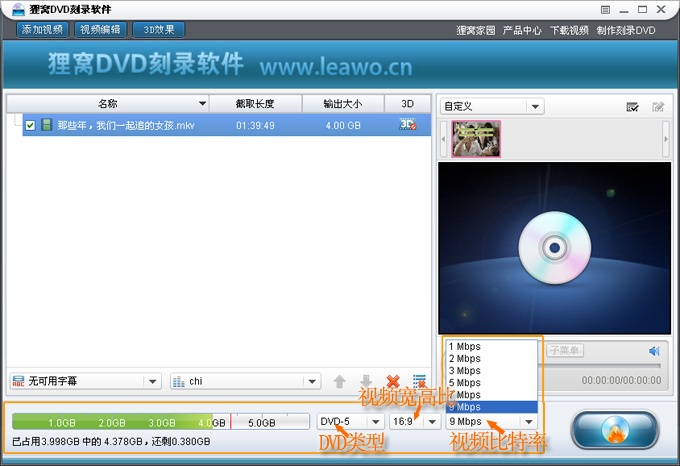The height and width of the screenshot is (466, 680).
Task: Move file up with arrow icon
Action: [340, 381]
